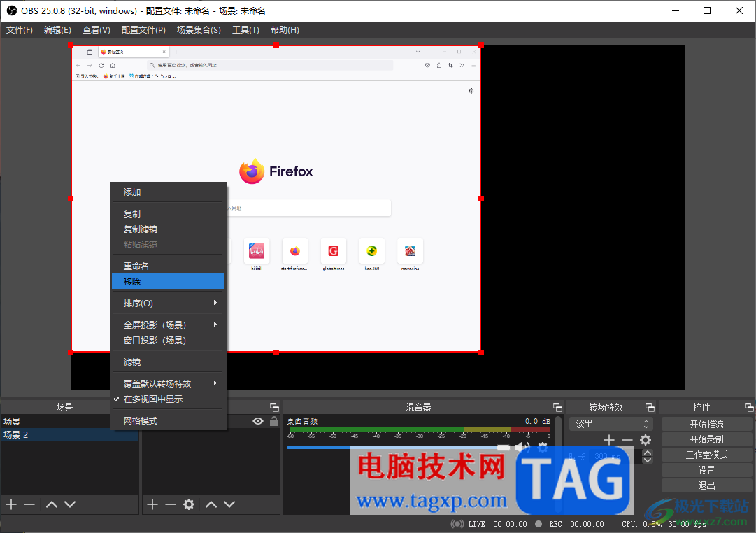Click reload icon in captured Firefox preview
756x533 pixels.
point(101,65)
